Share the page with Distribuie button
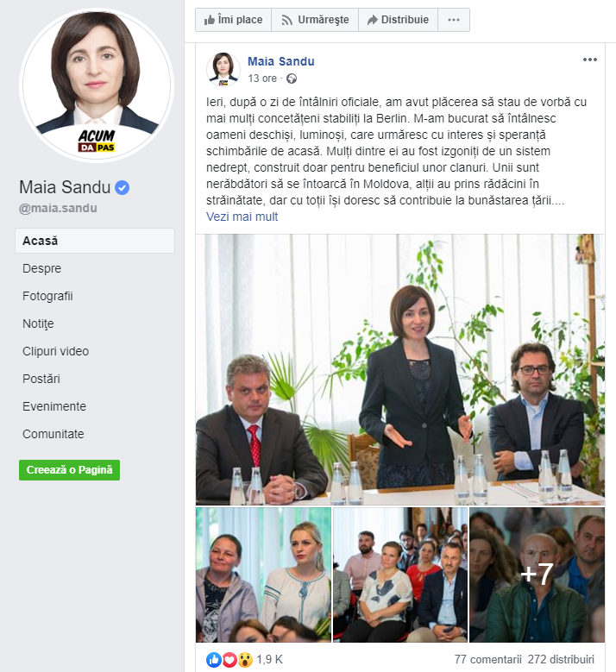Screen dimensions: 616x672 (x=399, y=20)
